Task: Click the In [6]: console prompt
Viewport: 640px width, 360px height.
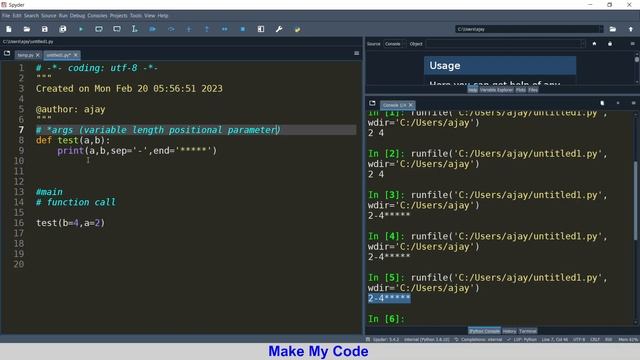Action: click(x=386, y=319)
